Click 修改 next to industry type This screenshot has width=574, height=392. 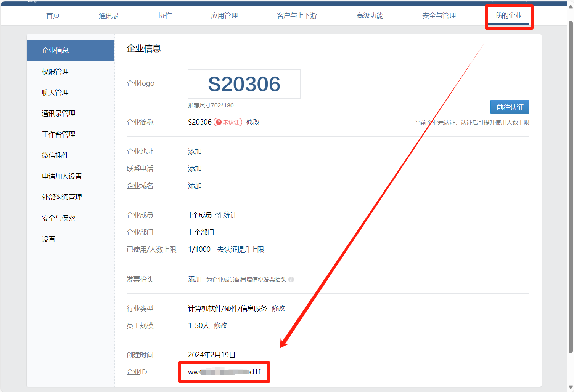click(x=278, y=309)
